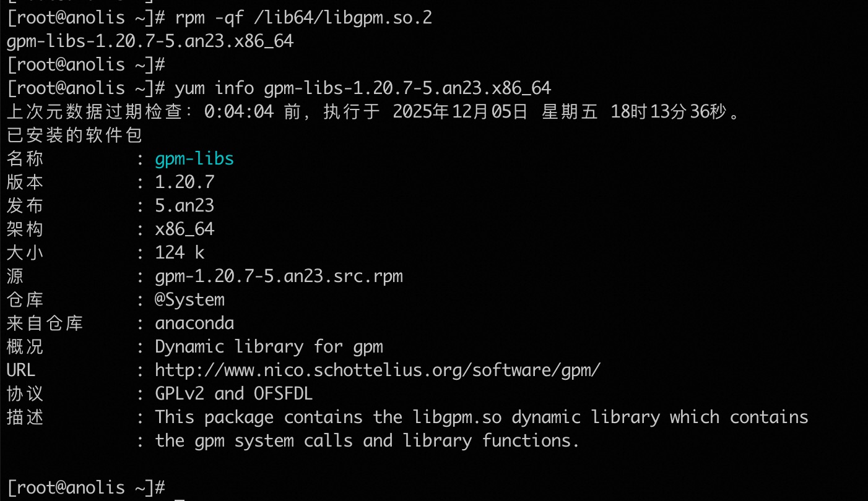Click the size value 124 k
The width and height of the screenshot is (868, 501).
pos(180,252)
